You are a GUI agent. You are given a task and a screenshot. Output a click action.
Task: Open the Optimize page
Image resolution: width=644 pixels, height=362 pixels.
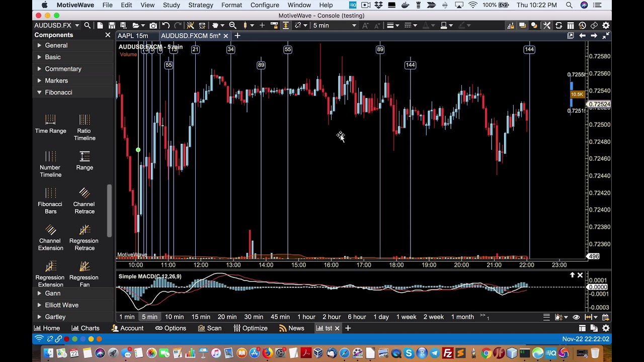(251, 328)
